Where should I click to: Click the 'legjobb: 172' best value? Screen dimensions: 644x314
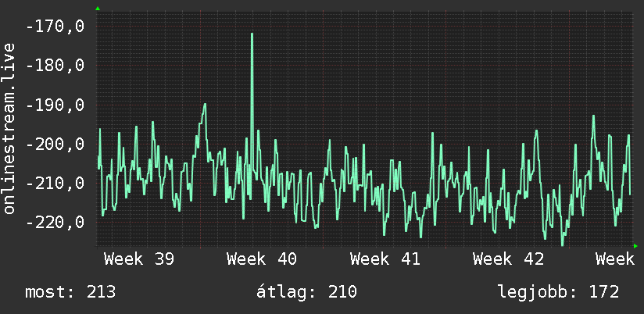pos(558,292)
